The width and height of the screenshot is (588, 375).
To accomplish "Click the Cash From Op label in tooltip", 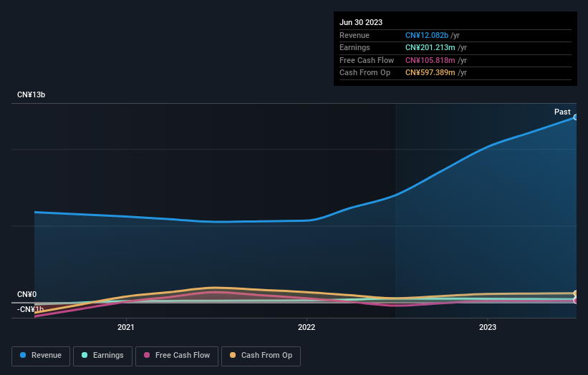I will [x=365, y=73].
